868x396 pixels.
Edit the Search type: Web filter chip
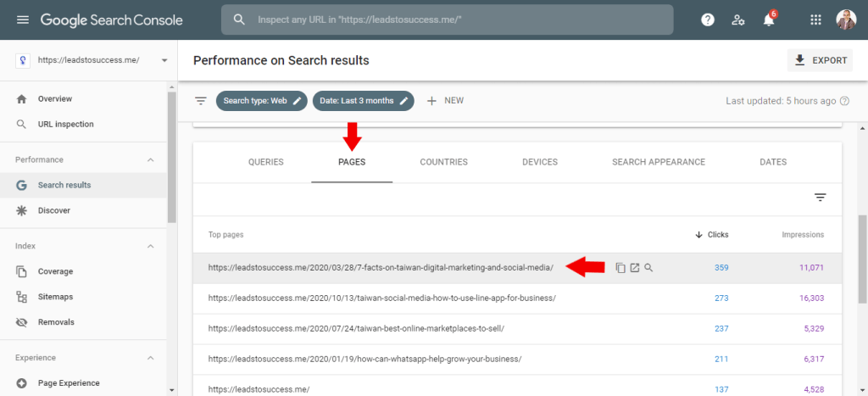point(261,101)
